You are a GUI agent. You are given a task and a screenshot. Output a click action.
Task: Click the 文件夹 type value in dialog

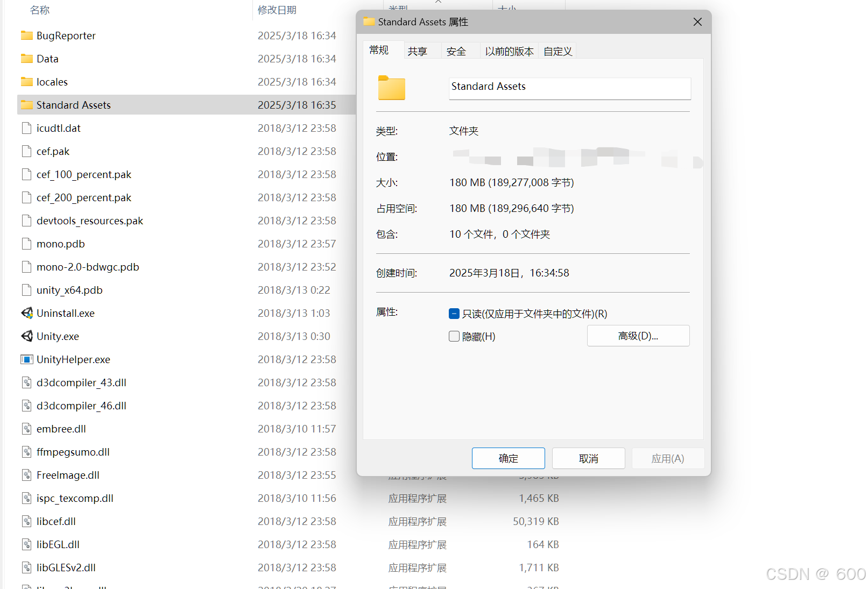click(464, 131)
